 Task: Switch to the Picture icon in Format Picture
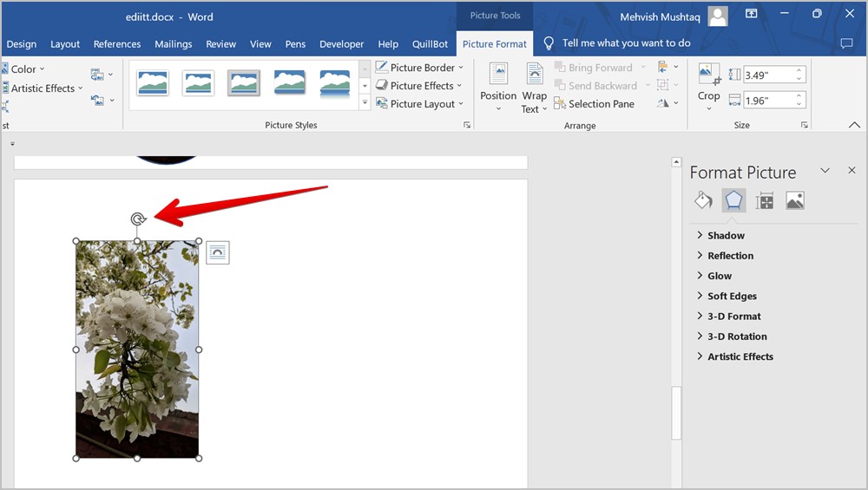pos(794,201)
